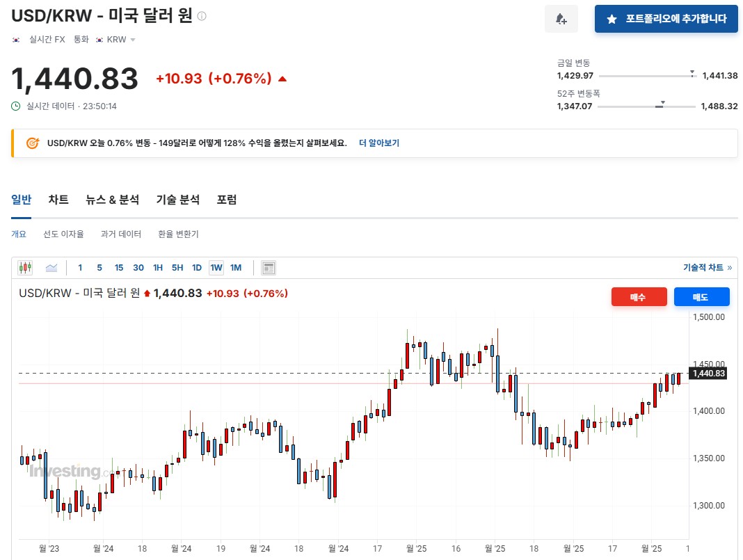
Task: Open the 기술 분석 tab
Action: pyautogui.click(x=178, y=200)
